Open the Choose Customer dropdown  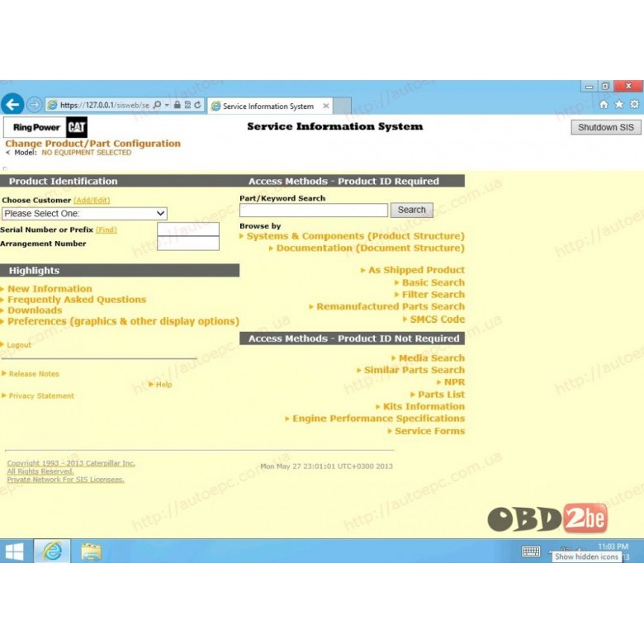[x=84, y=214]
